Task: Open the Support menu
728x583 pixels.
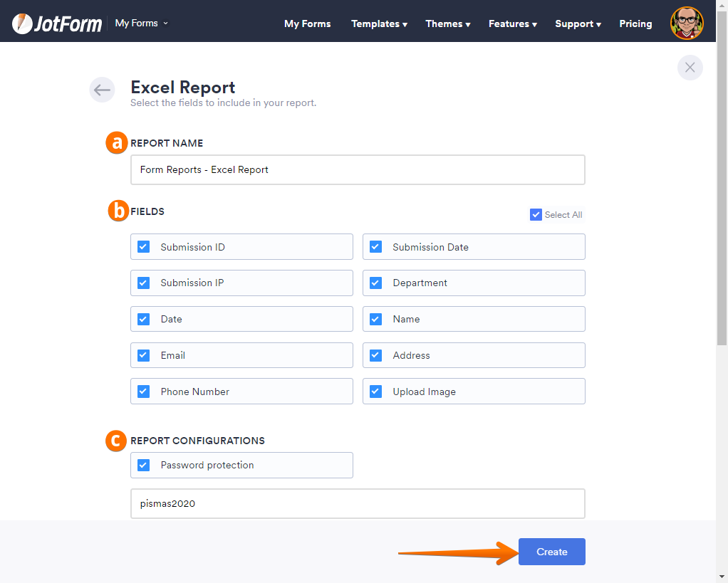Action: pos(578,23)
